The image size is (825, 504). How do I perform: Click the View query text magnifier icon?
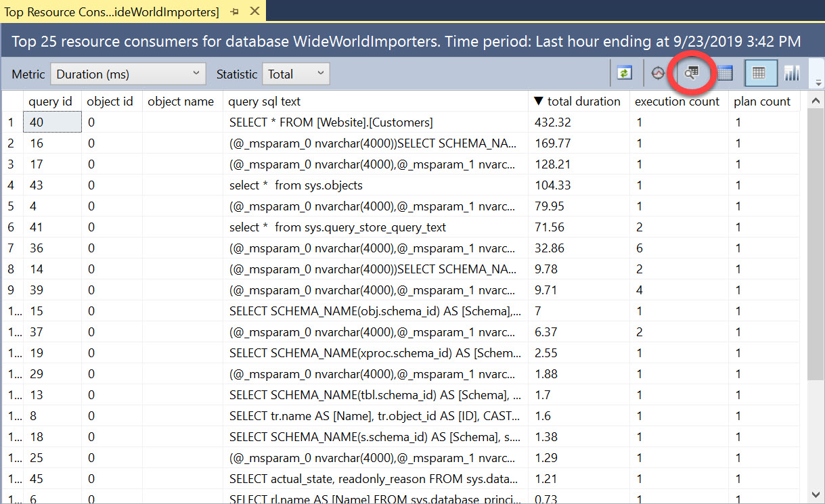pyautogui.click(x=691, y=74)
